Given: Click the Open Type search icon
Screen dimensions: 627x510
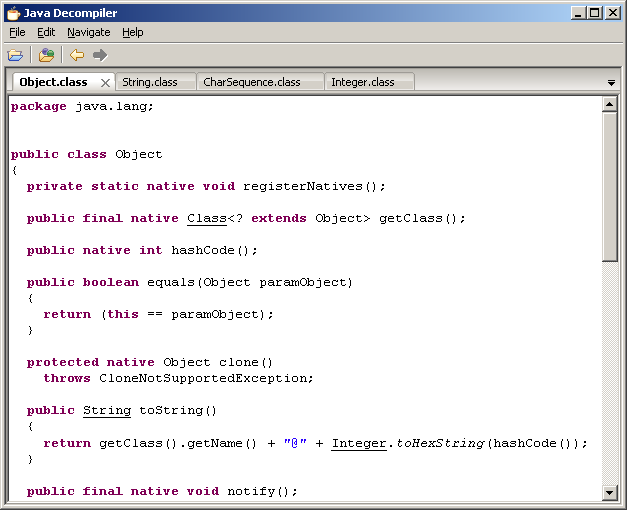Looking at the screenshot, I should (x=46, y=55).
